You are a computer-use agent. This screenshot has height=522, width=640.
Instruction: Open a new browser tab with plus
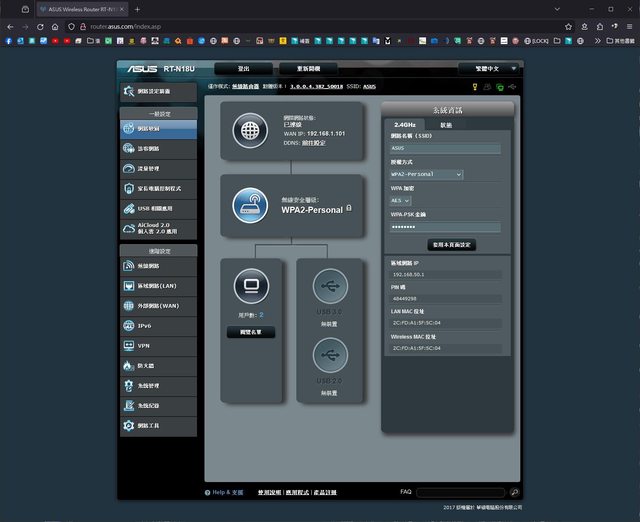click(x=137, y=9)
